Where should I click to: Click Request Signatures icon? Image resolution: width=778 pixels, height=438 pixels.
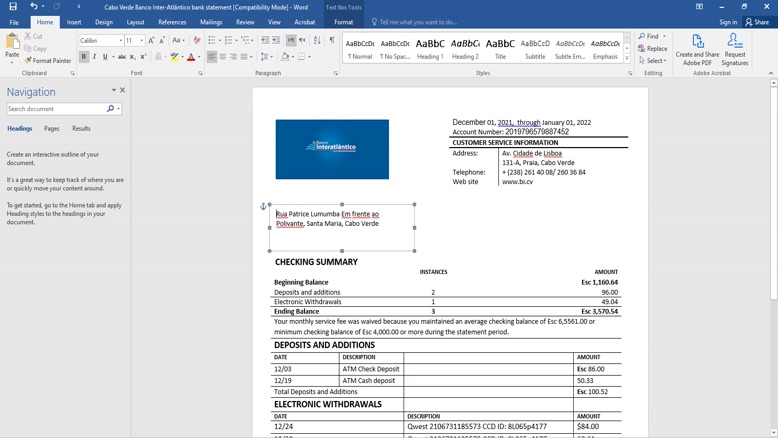click(x=735, y=50)
